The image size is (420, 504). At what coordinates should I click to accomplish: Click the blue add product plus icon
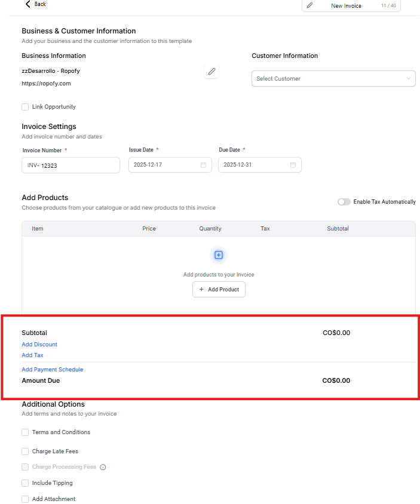(219, 255)
